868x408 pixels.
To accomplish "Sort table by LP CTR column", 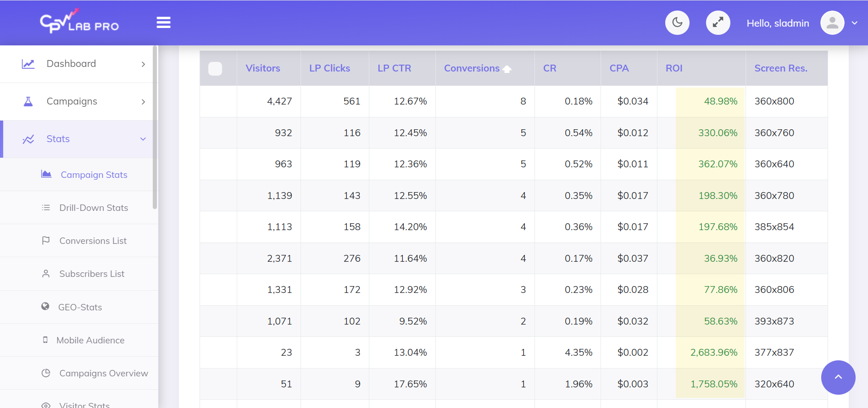I will (x=394, y=68).
